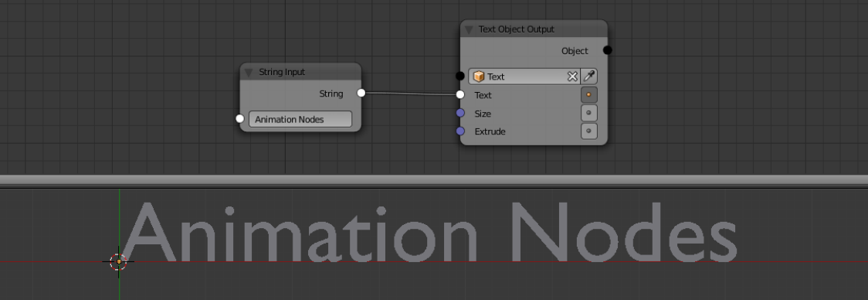Click the Size label in output node
The height and width of the screenshot is (300, 868).
[483, 114]
